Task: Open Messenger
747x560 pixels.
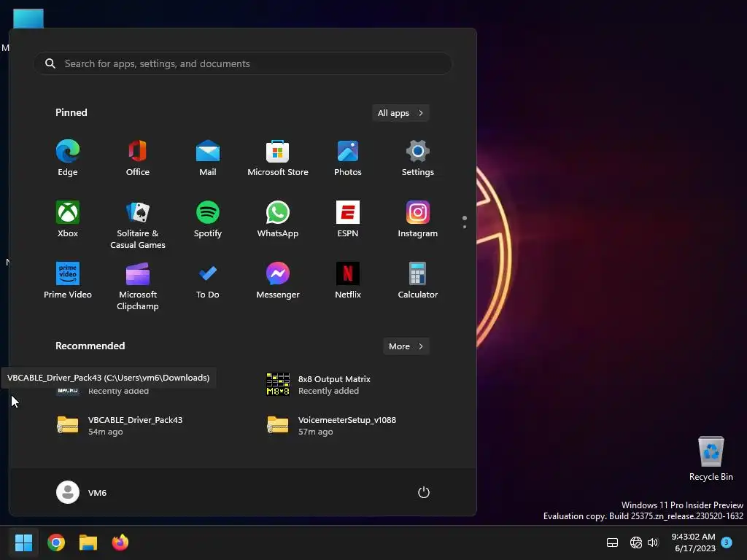Action: [278, 281]
